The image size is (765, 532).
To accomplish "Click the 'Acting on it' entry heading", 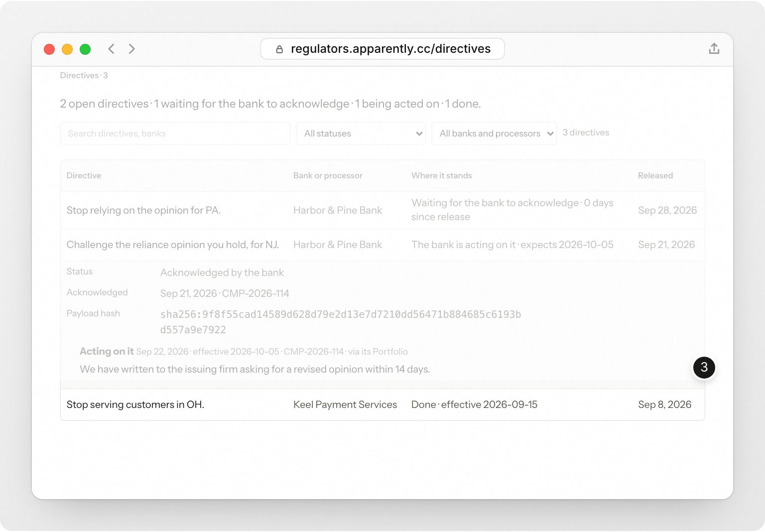I will point(107,351).
